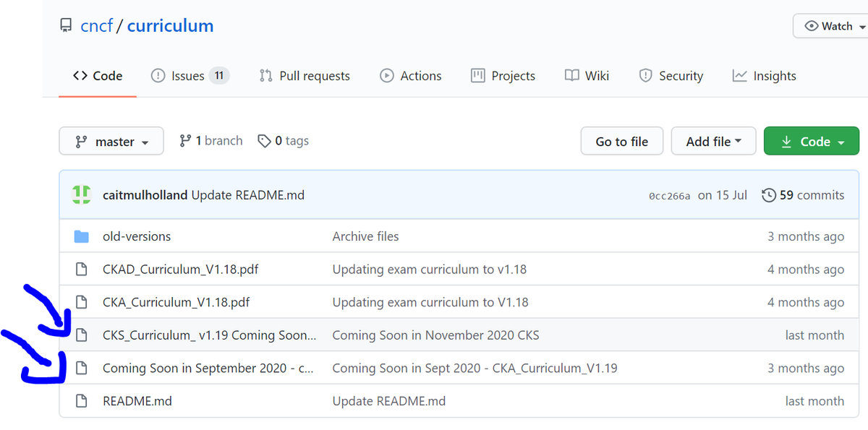Open commit 0cc266a
The height and width of the screenshot is (430, 868).
point(669,194)
